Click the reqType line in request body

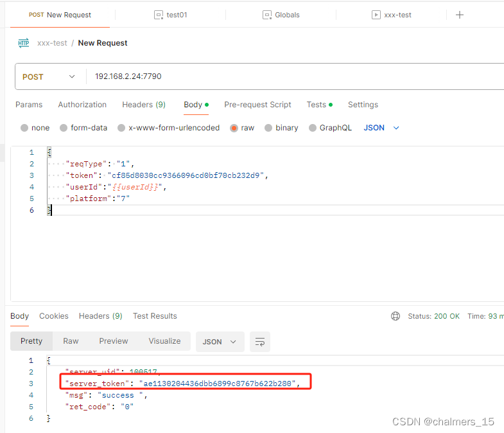pos(100,164)
